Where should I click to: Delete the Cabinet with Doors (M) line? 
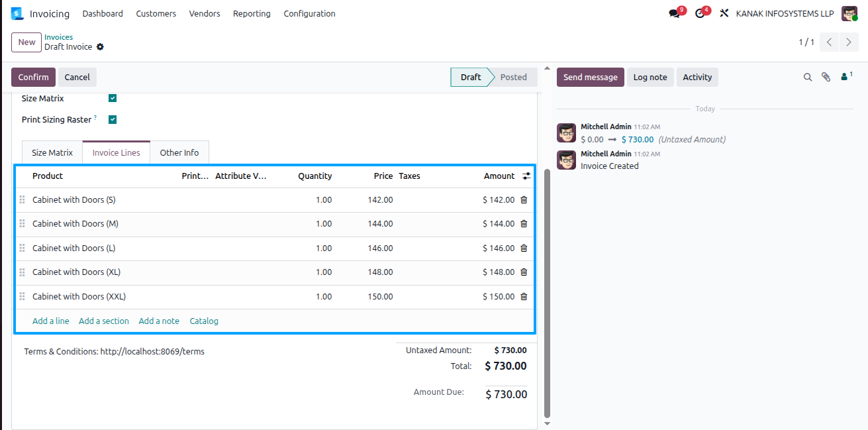click(x=524, y=224)
